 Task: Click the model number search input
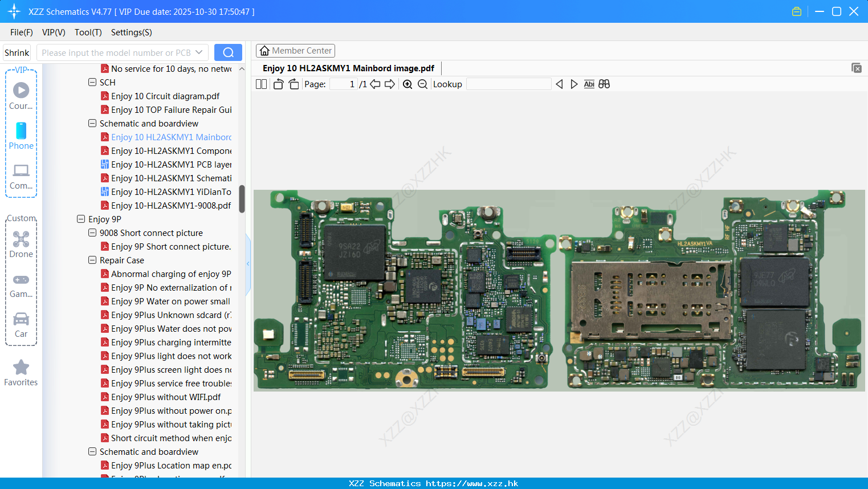[116, 52]
